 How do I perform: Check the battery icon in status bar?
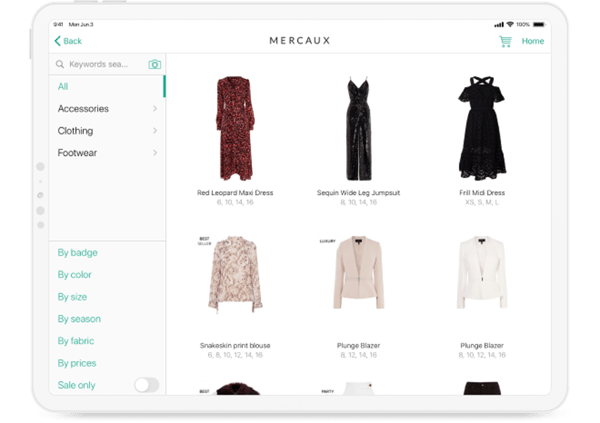tap(539, 24)
